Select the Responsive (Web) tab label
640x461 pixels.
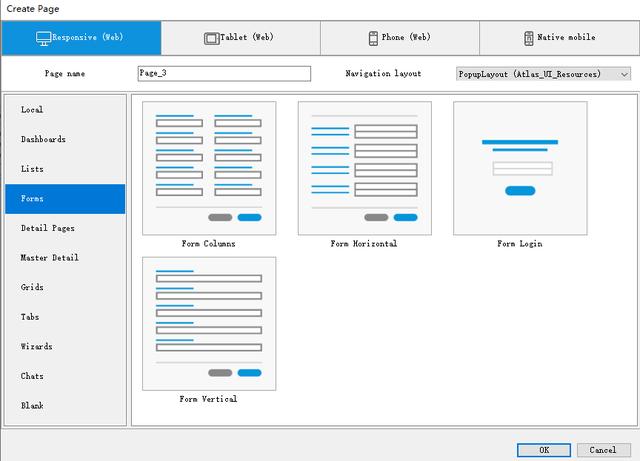click(87, 37)
